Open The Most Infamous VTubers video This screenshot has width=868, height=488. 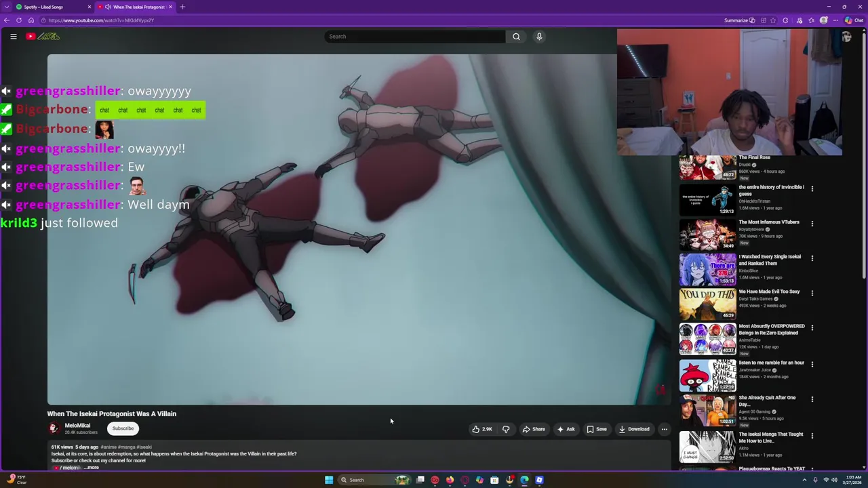click(707, 235)
